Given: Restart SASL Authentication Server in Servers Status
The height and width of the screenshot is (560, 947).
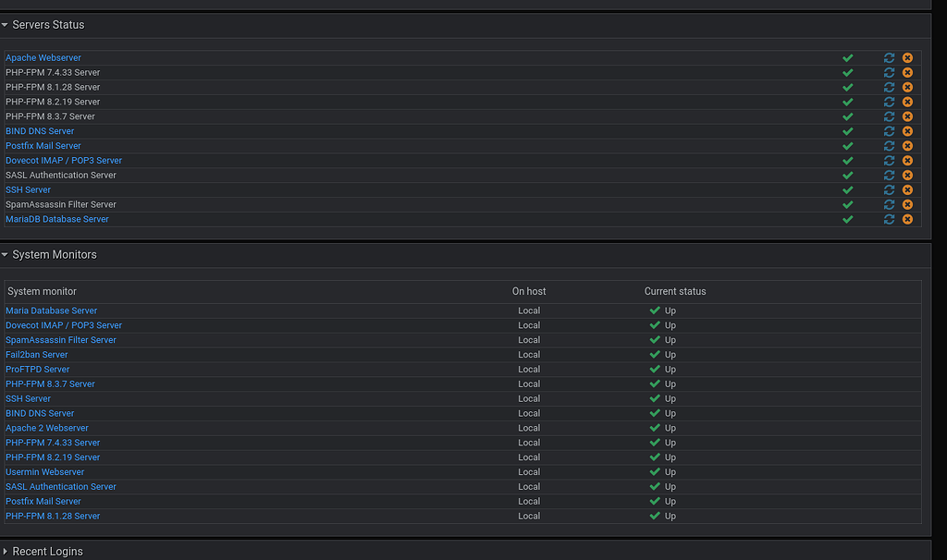Looking at the screenshot, I should pos(889,175).
